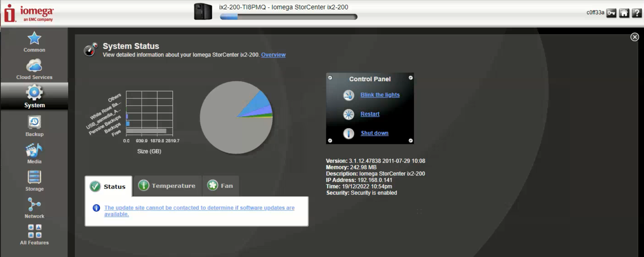Viewport: 644px width, 257px height.
Task: Open the Media section
Action: click(x=34, y=153)
